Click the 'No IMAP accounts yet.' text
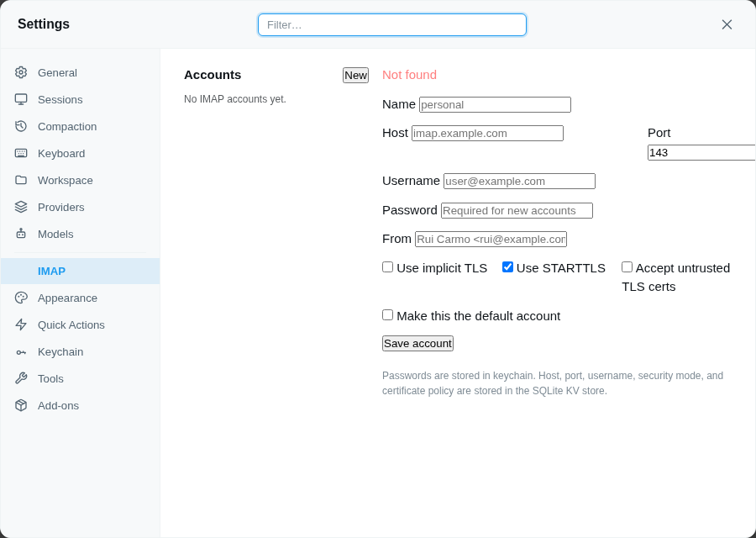The width and height of the screenshot is (756, 538). pos(235,99)
